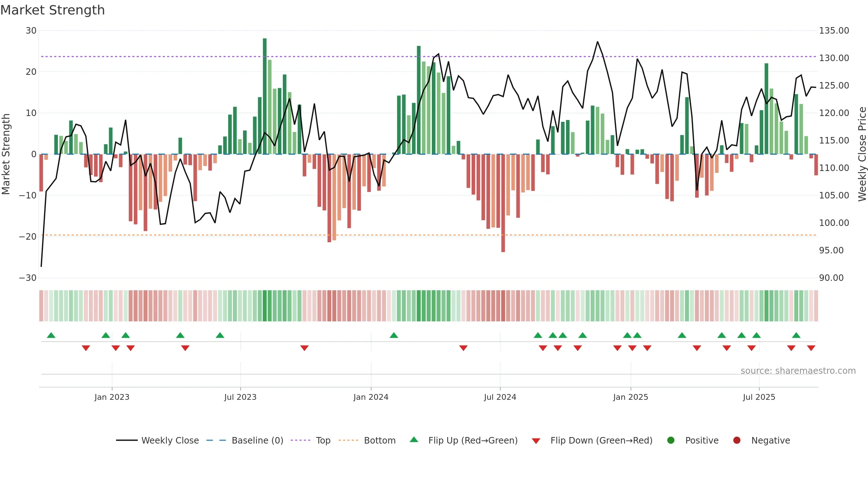
Task: Click the Jul 2023 date label
Action: tap(241, 397)
